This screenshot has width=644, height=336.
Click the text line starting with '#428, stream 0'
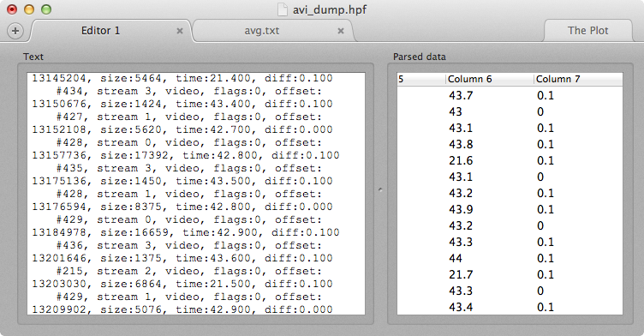[x=189, y=142]
